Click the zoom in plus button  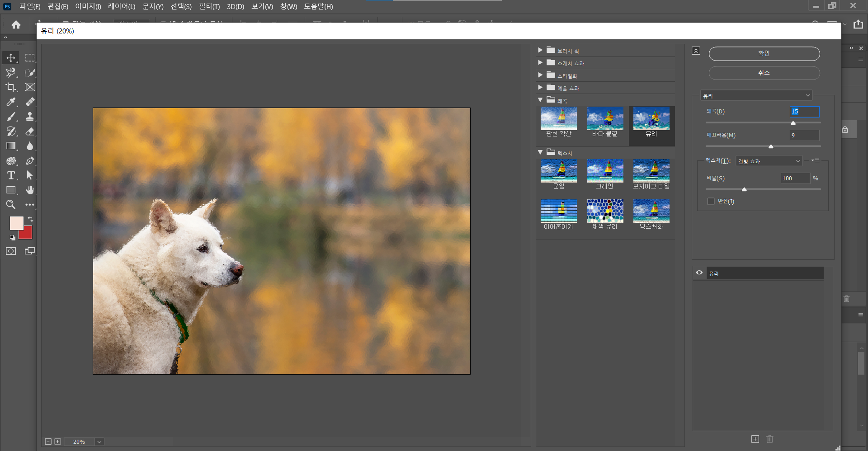pos(58,442)
